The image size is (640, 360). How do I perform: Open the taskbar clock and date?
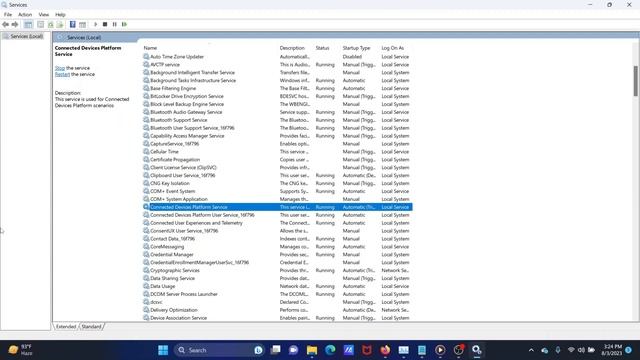click(x=611, y=350)
